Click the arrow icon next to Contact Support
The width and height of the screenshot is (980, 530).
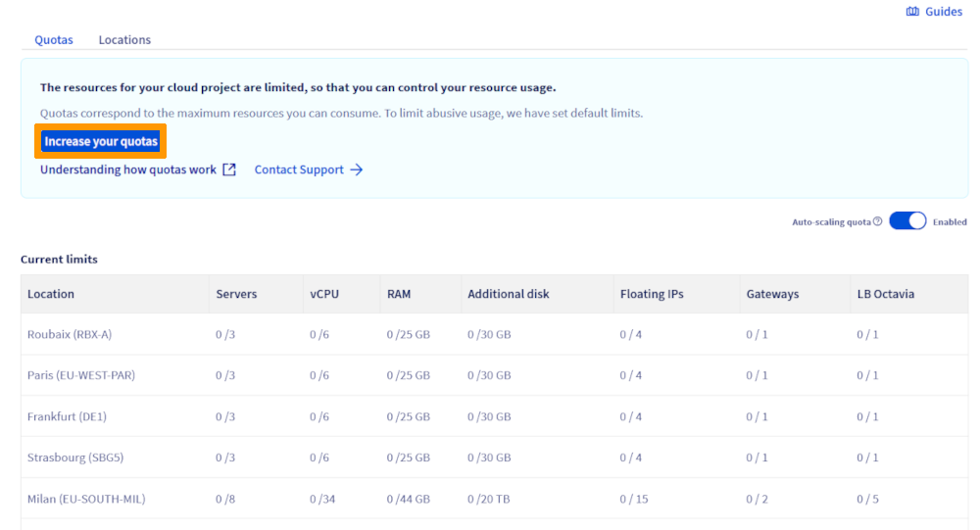point(357,169)
